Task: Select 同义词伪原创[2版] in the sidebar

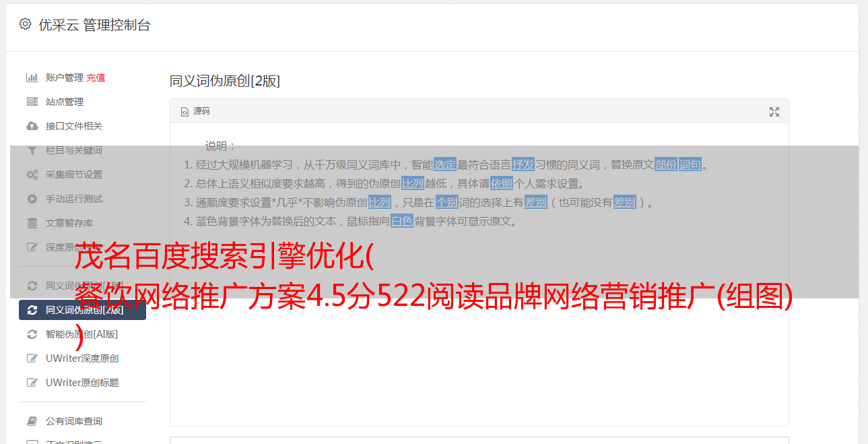Action: coord(82,310)
